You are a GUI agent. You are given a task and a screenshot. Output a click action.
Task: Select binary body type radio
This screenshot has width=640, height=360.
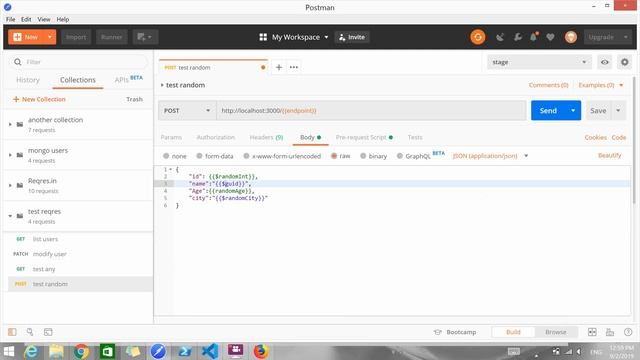pyautogui.click(x=363, y=156)
